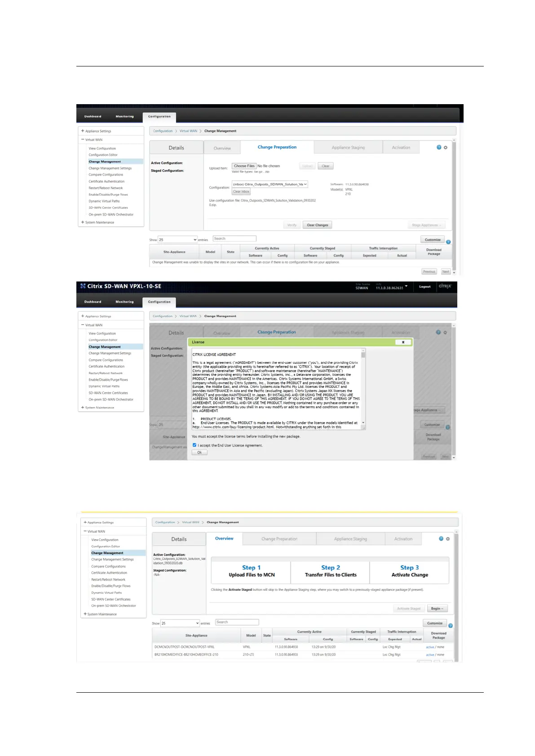Viewport: 535px width, 756px height.
Task: Open Dashboard tab under Citrix SD-WAN VPXL-10-SE header
Action: [93, 302]
